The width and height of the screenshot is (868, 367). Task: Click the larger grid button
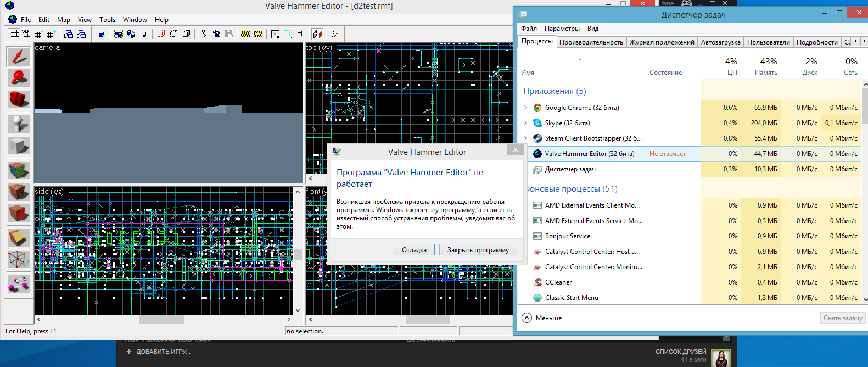51,34
